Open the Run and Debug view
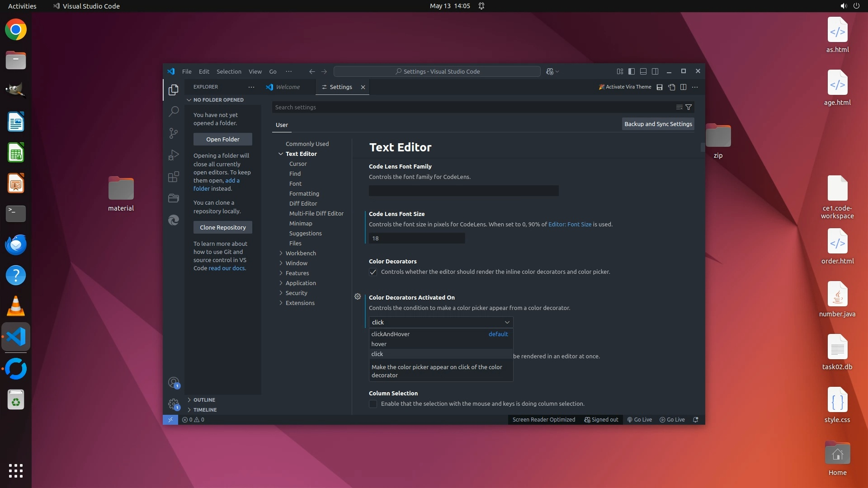The height and width of the screenshot is (488, 868). pyautogui.click(x=174, y=155)
